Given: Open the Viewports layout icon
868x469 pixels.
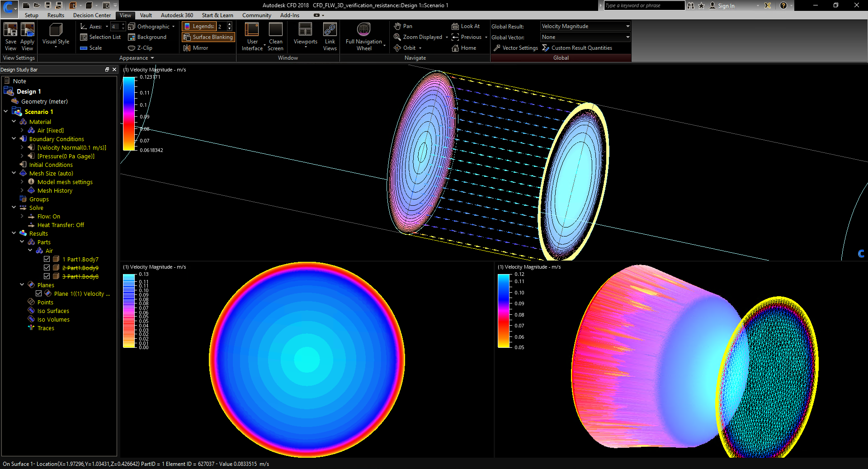Looking at the screenshot, I should pyautogui.click(x=305, y=35).
